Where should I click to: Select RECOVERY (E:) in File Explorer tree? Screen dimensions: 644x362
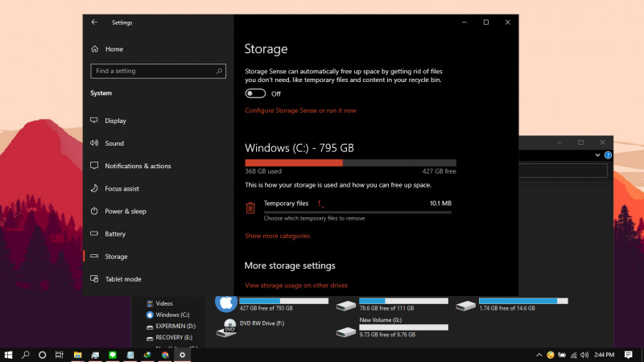pyautogui.click(x=169, y=337)
